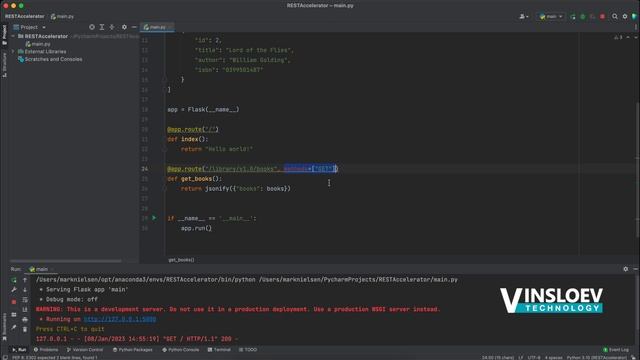Click the wrench icon in Run panel
Image resolution: width=640 pixels, height=360 pixels.
[x=13, y=289]
